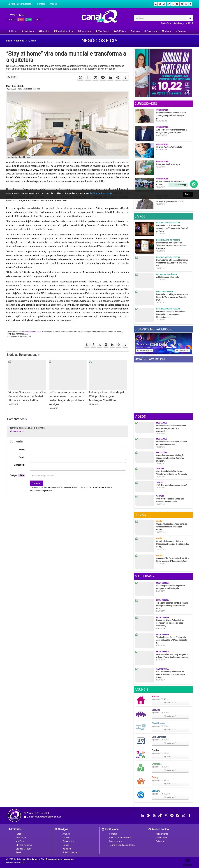Select Vídeos in the navigation bar

coord(135,31)
